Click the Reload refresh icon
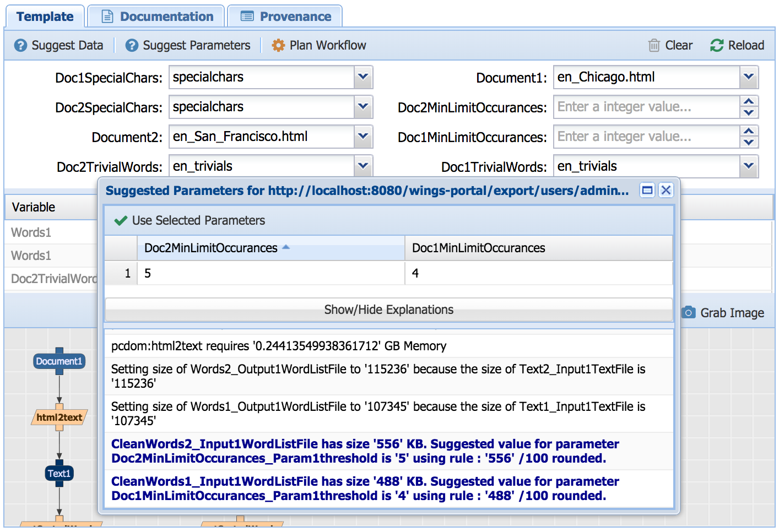Screen dimensions: 779x532 tap(717, 45)
